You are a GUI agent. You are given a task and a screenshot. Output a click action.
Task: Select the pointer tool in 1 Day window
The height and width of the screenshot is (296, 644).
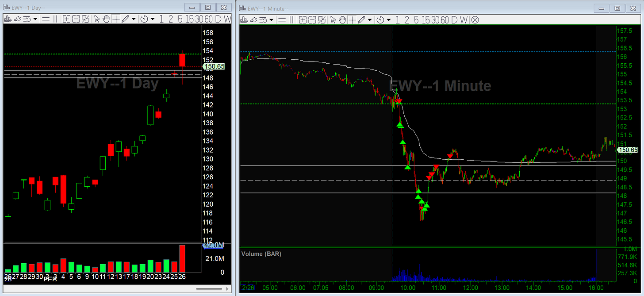coord(97,19)
